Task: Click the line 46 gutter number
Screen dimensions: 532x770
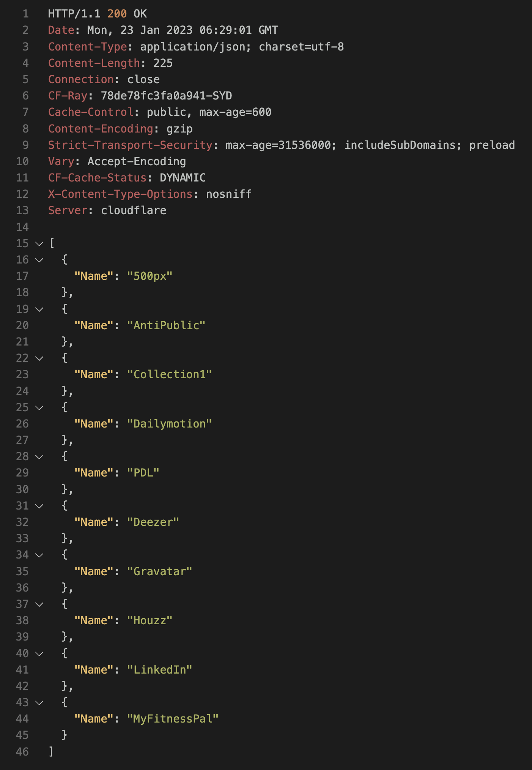Action: [x=22, y=752]
